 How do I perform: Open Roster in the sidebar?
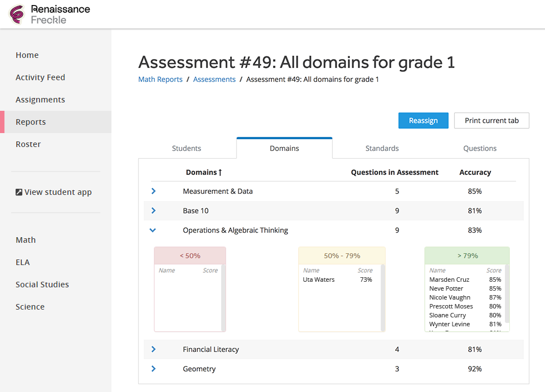(x=28, y=144)
